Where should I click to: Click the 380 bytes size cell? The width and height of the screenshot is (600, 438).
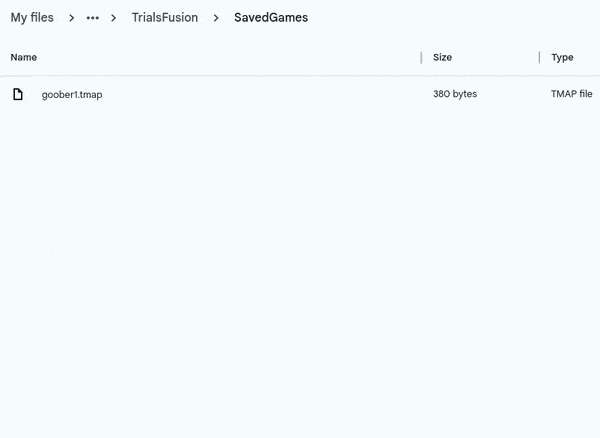455,94
